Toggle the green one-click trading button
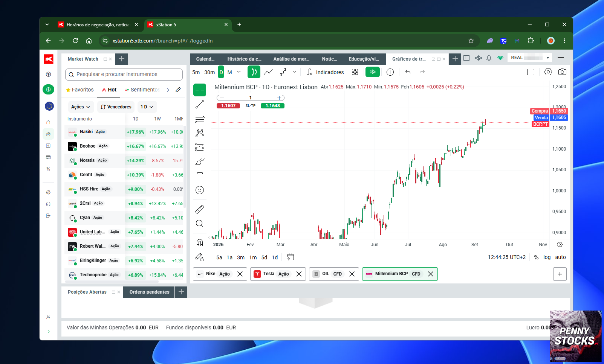This screenshot has width=604, height=364. (373, 72)
